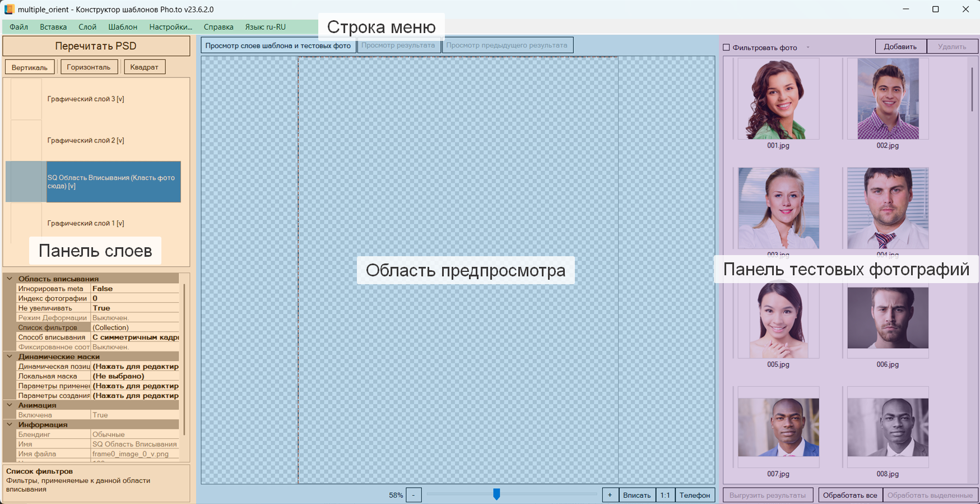
Task: Click the Горизонталь orientation button
Action: tap(89, 67)
